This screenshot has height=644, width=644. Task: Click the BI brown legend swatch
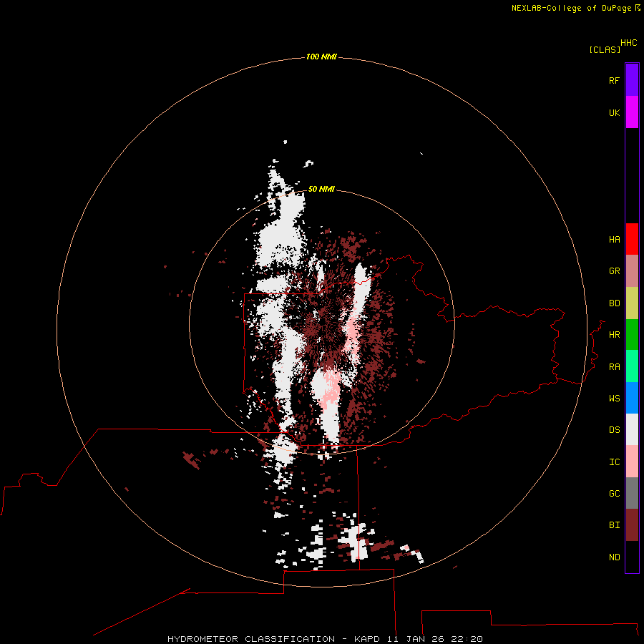pyautogui.click(x=632, y=525)
